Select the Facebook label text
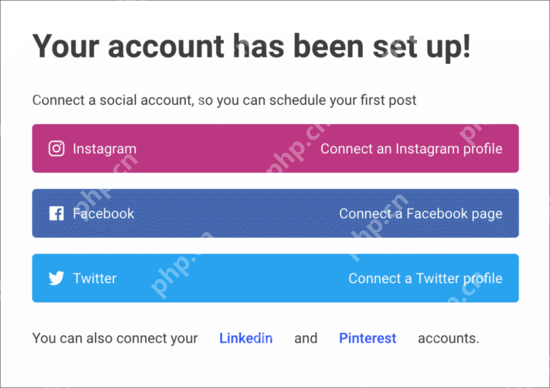The width and height of the screenshot is (550, 388). (103, 213)
